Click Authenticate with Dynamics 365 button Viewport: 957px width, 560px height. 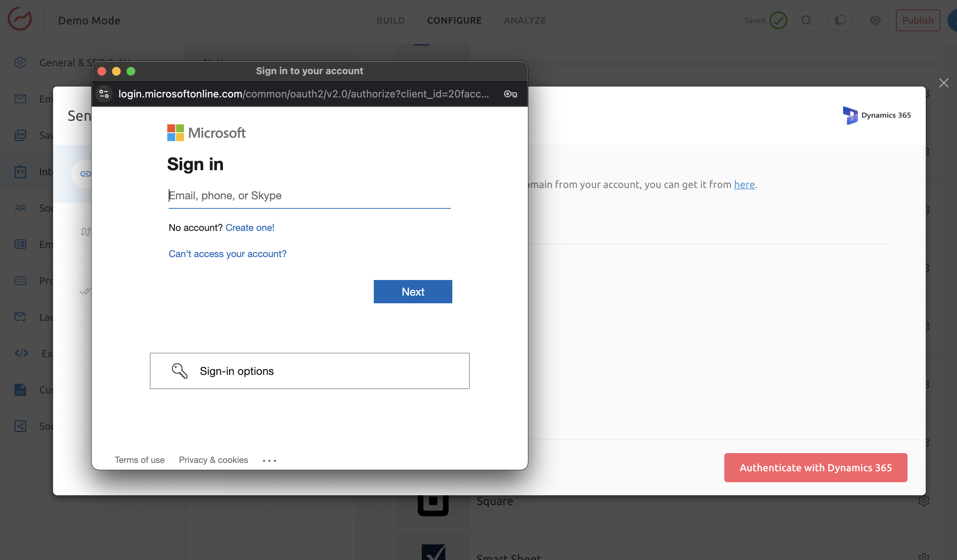815,467
